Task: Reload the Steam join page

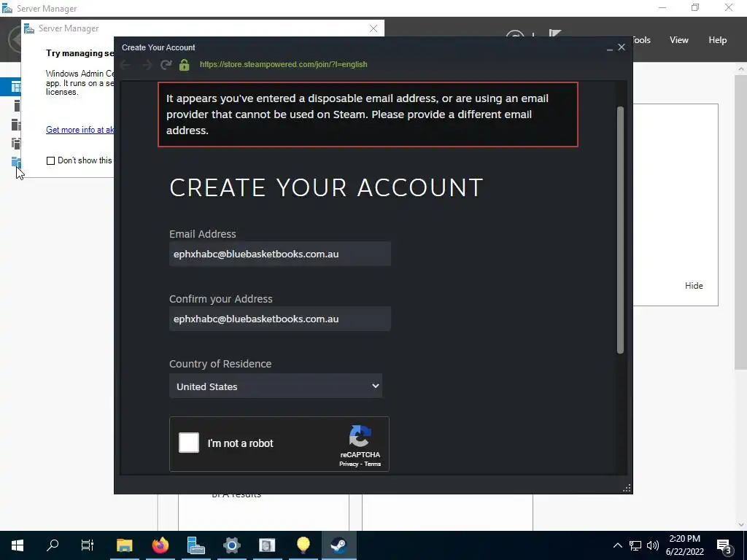Action: [166, 64]
